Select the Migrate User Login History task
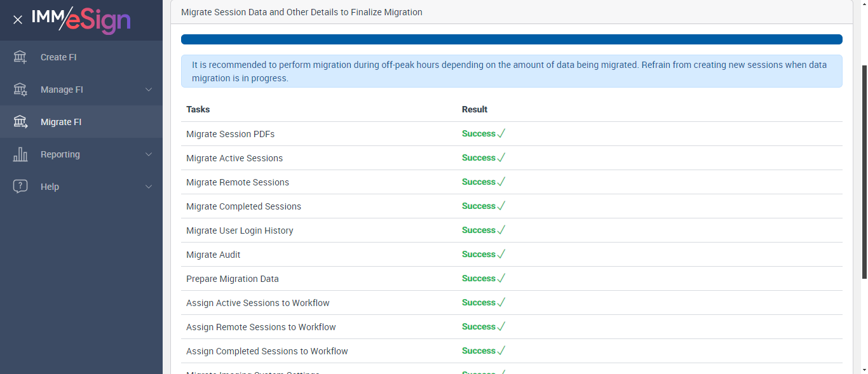The image size is (868, 374). [240, 230]
